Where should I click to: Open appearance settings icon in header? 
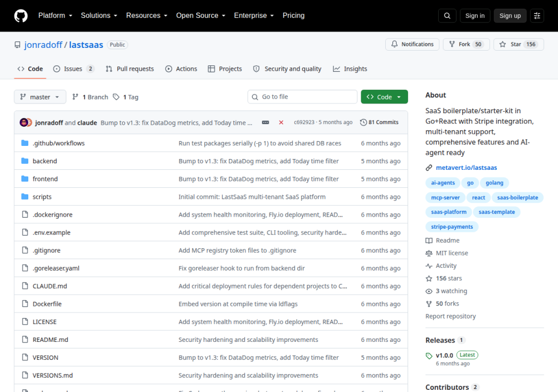(x=537, y=16)
